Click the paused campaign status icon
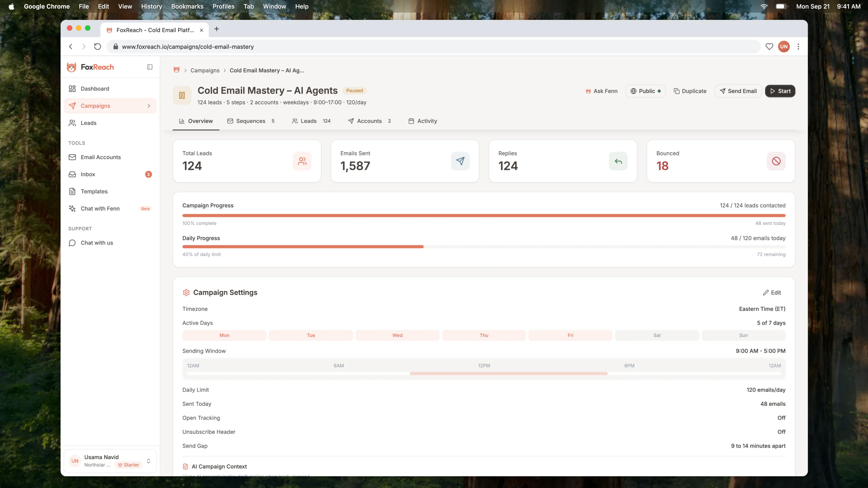This screenshot has height=488, width=868. click(x=182, y=95)
